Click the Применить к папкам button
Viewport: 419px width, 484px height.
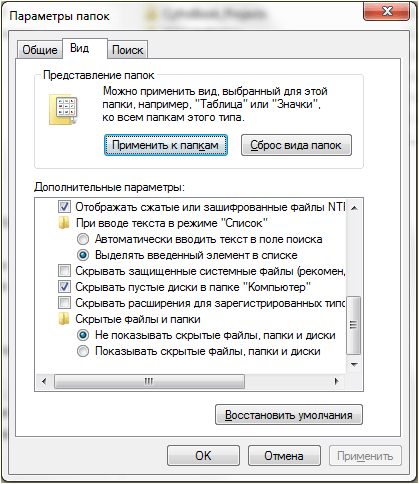coord(166,145)
